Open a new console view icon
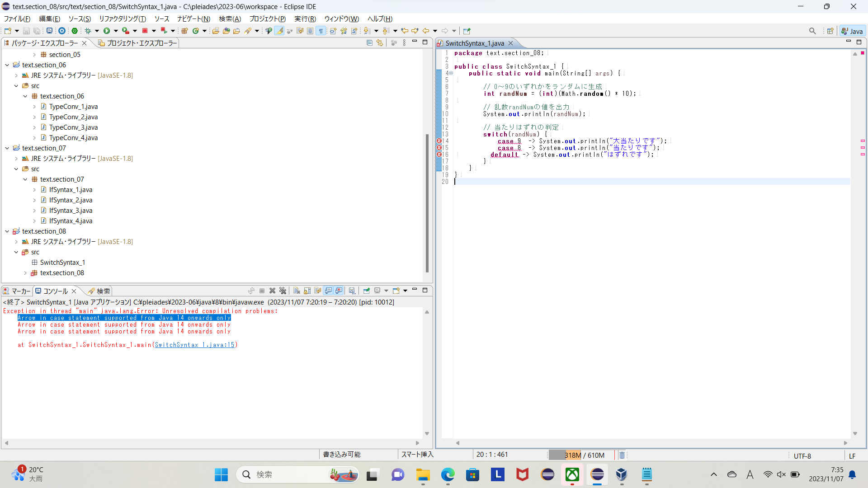This screenshot has width=868, height=488. point(396,291)
